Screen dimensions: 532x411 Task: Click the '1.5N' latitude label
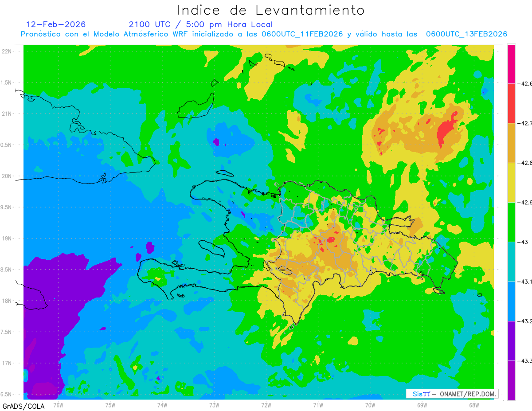click(x=6, y=82)
